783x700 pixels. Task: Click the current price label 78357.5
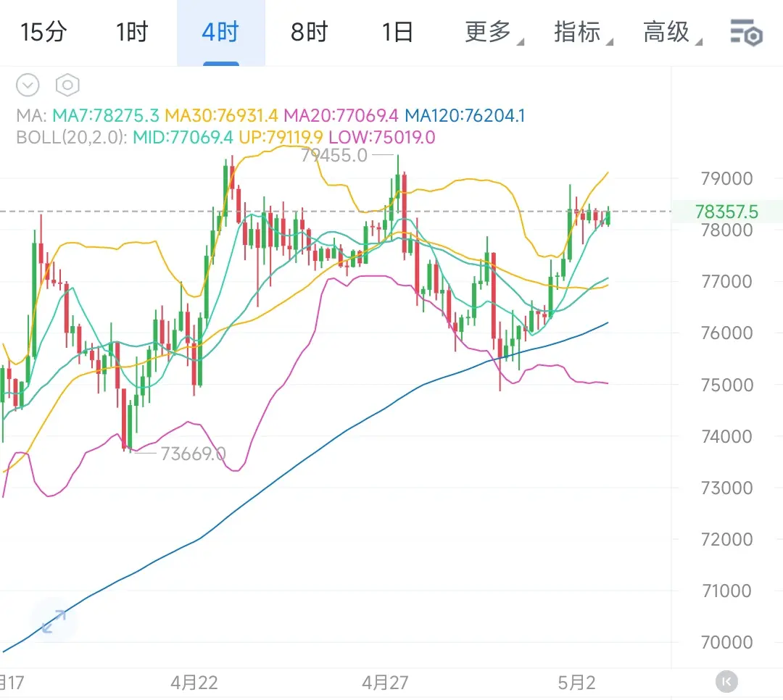(726, 212)
